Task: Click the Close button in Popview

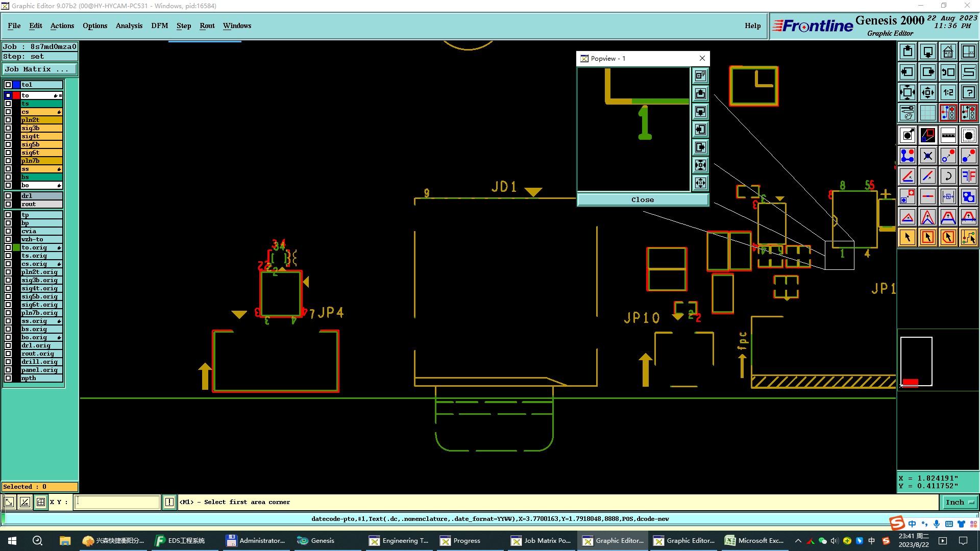Action: (x=642, y=199)
